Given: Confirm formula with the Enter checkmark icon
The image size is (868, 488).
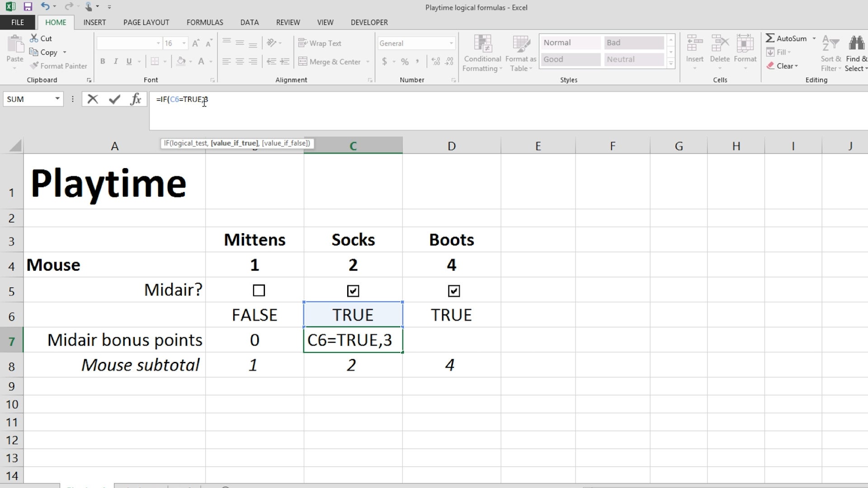Looking at the screenshot, I should [x=114, y=99].
